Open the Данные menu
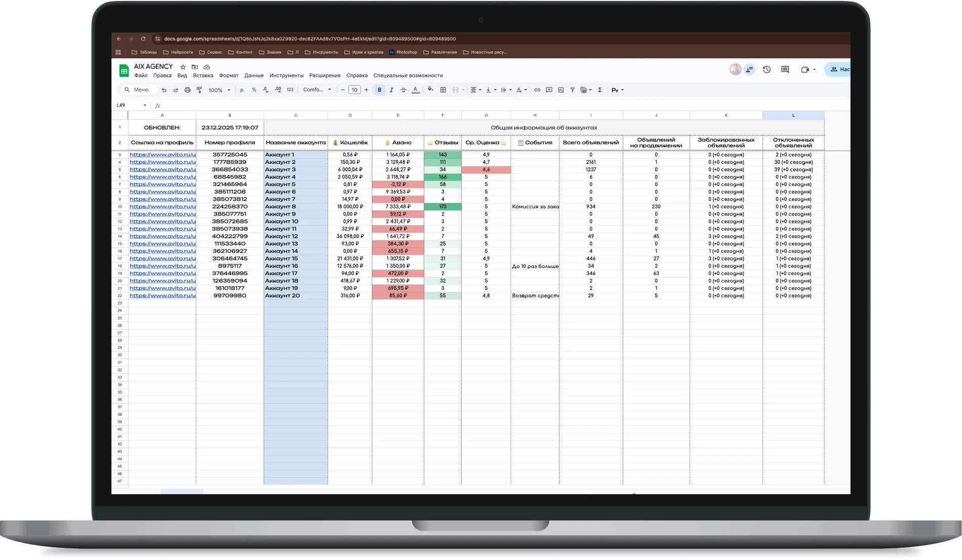Image resolution: width=962 pixels, height=560 pixels. [254, 75]
